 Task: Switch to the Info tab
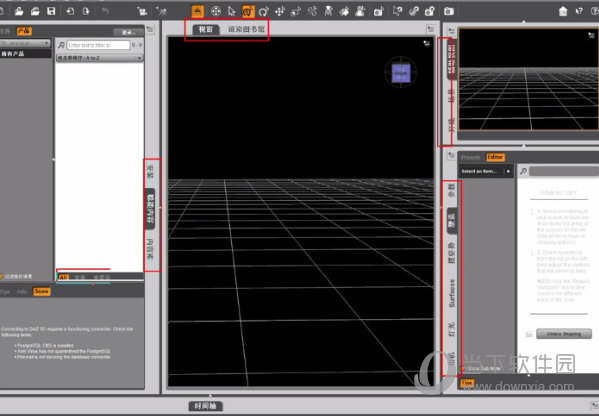click(22, 291)
